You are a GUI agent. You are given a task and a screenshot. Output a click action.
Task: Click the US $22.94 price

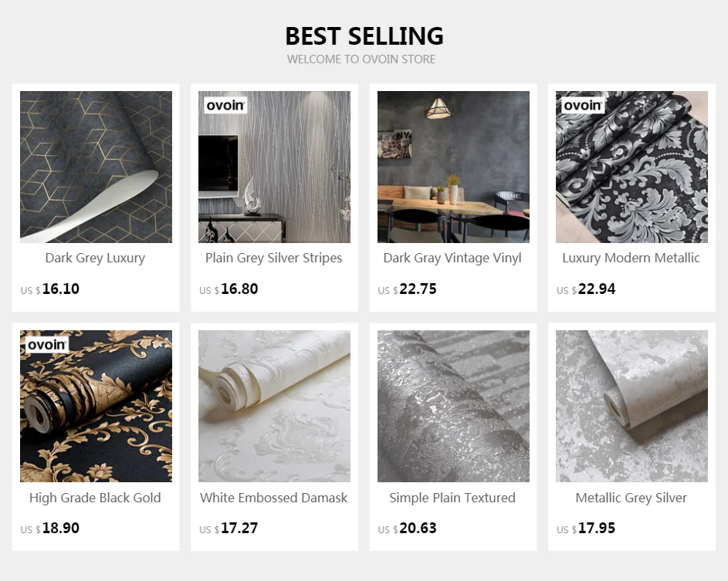[x=586, y=289]
